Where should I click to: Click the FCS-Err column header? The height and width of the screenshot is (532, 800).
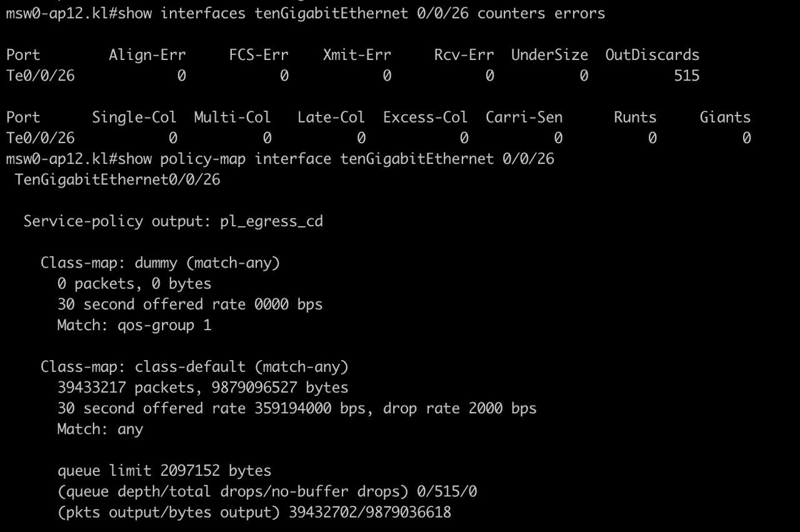(258, 55)
